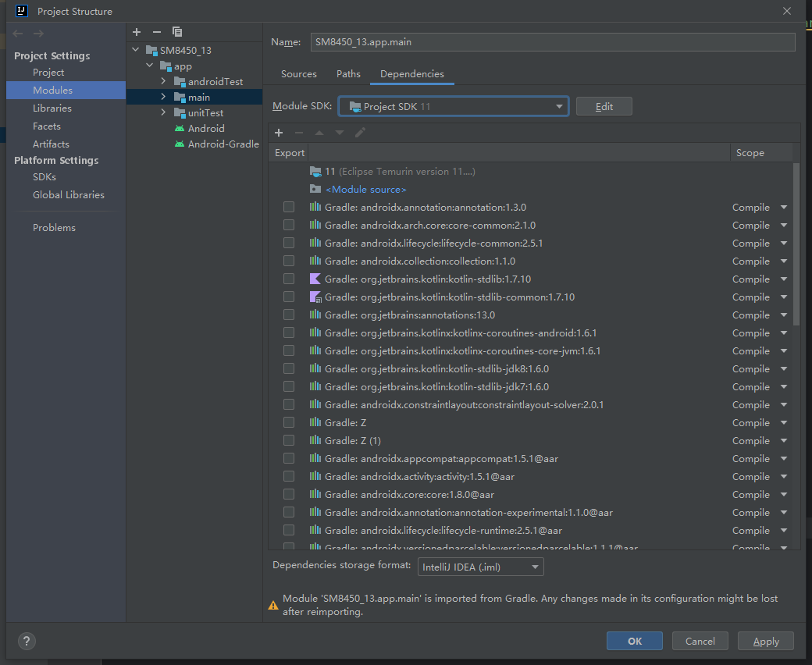This screenshot has width=812, height=665.
Task: Switch to the Sources tab
Action: pyautogui.click(x=299, y=74)
